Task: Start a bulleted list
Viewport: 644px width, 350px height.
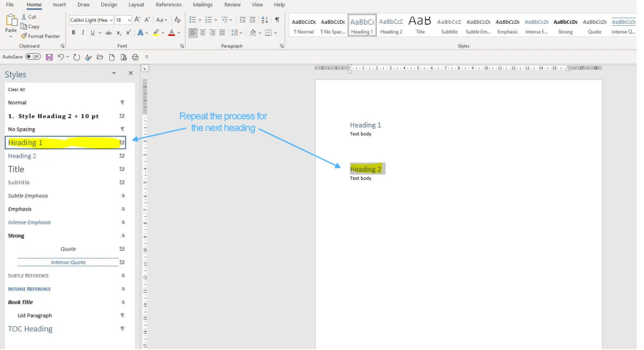Action: (x=192, y=19)
